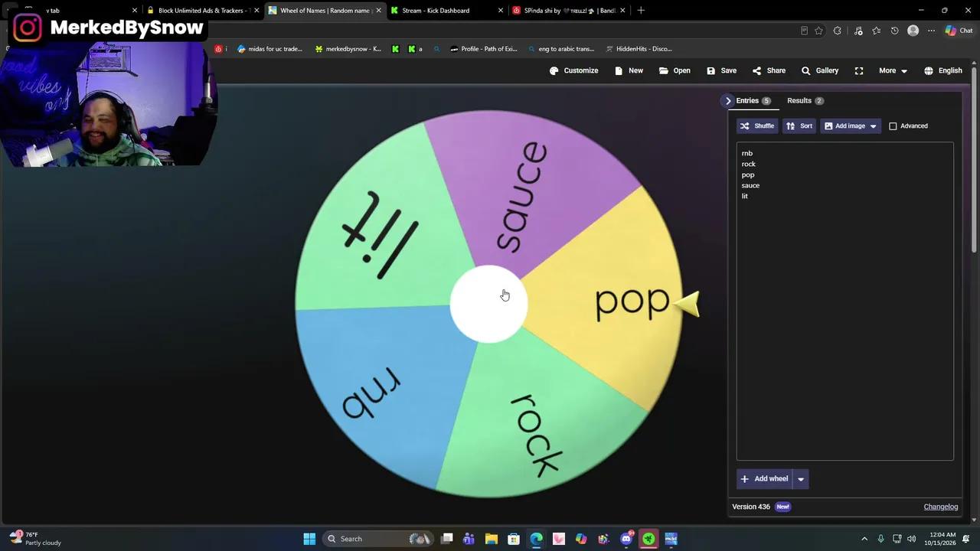Open merkedbysnow Kick bookmark

click(x=348, y=49)
